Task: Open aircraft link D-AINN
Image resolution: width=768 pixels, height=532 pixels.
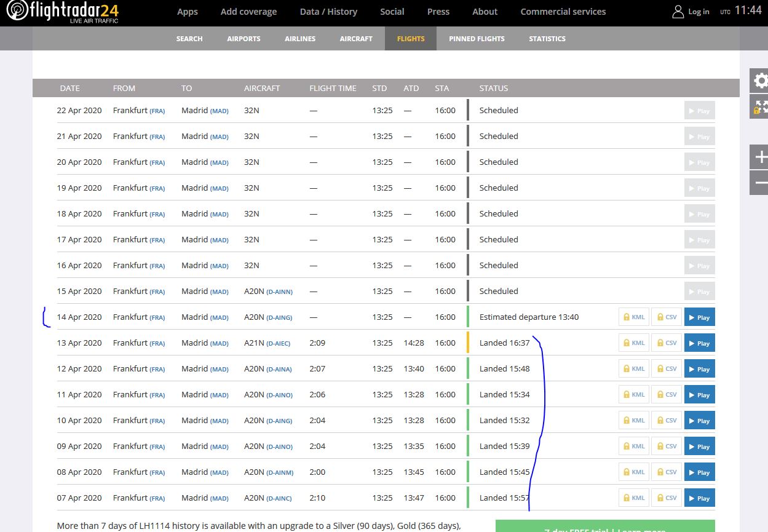Action: click(279, 292)
